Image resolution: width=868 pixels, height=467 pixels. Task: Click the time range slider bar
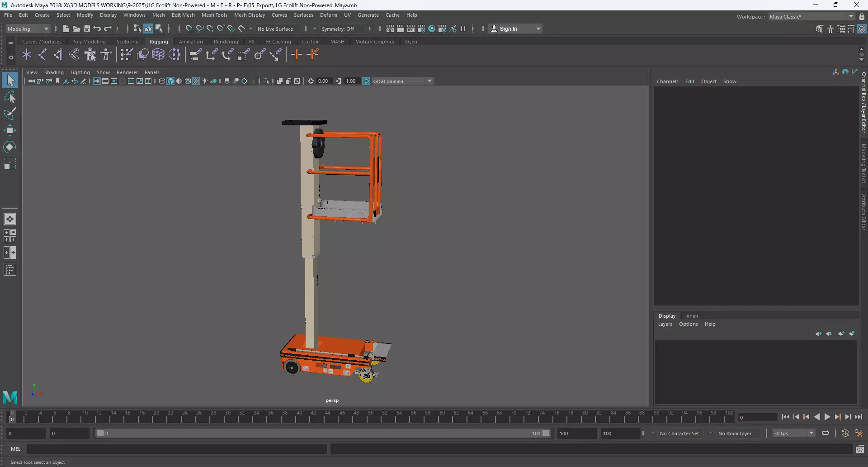point(323,433)
